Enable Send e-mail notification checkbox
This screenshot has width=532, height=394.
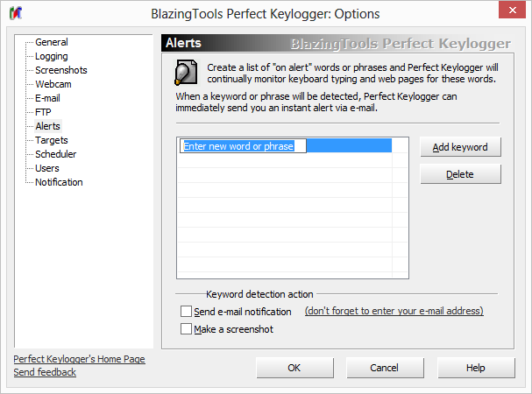click(186, 312)
